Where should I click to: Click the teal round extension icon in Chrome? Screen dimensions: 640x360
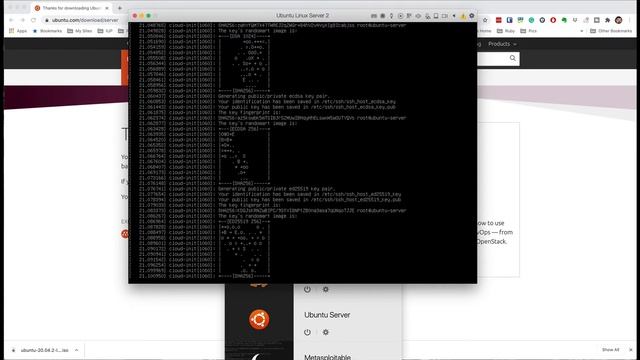(531, 20)
